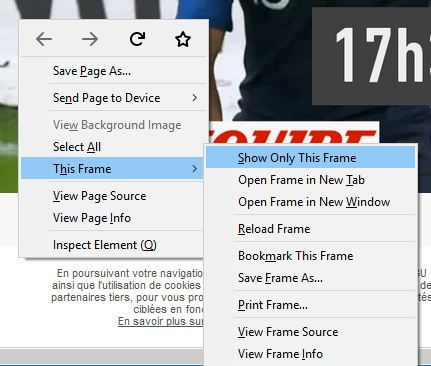Choose Open Frame in New Window
This screenshot has height=366, width=431.
(310, 202)
